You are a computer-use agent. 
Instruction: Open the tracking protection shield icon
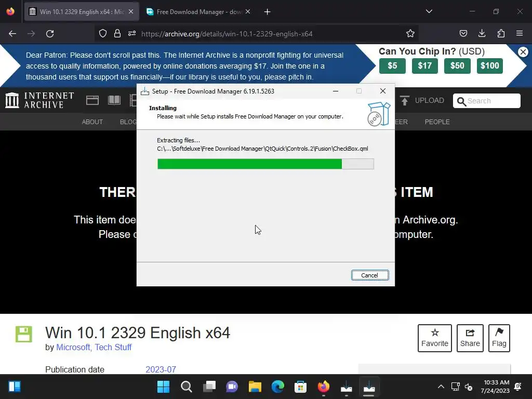[x=103, y=34]
